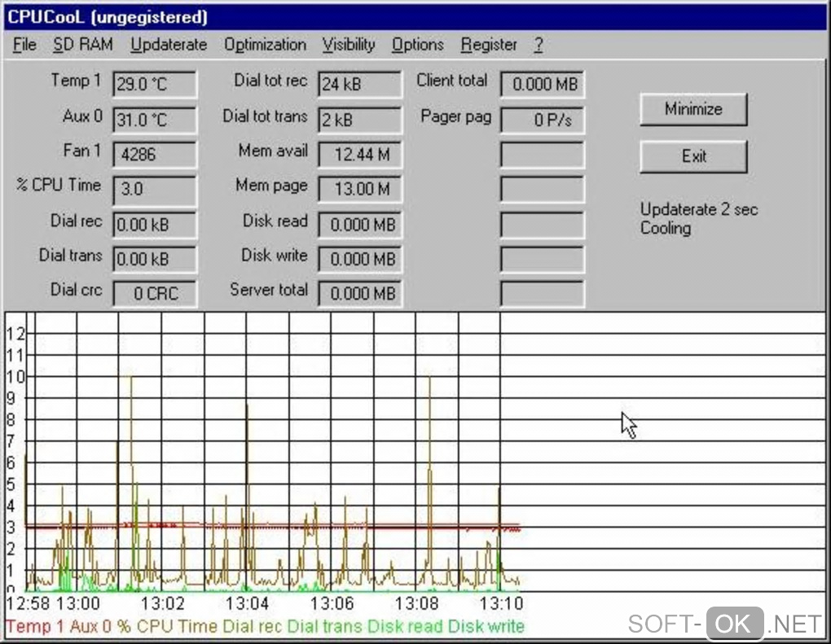Click the Disk write legend entry
This screenshot has width=831, height=644.
tap(486, 627)
